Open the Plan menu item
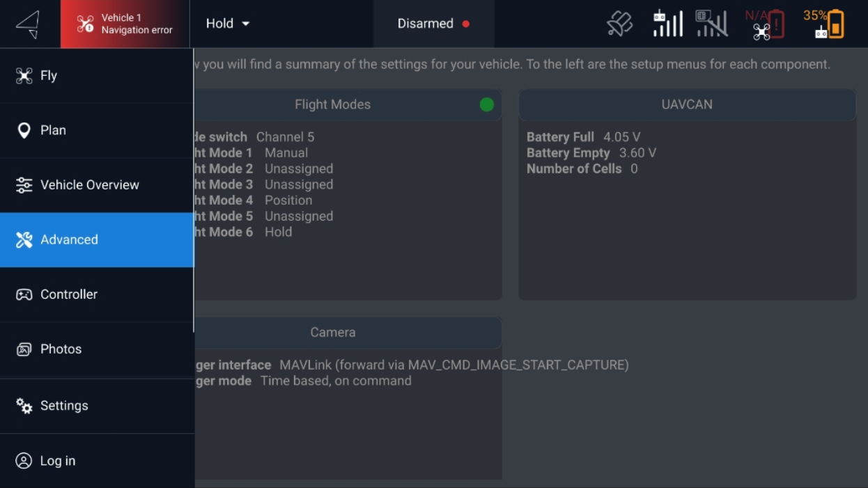 (x=53, y=130)
